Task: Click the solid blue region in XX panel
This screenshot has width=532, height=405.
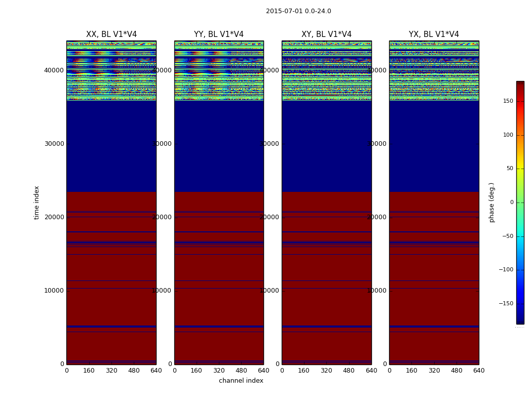Action: pyautogui.click(x=111, y=147)
